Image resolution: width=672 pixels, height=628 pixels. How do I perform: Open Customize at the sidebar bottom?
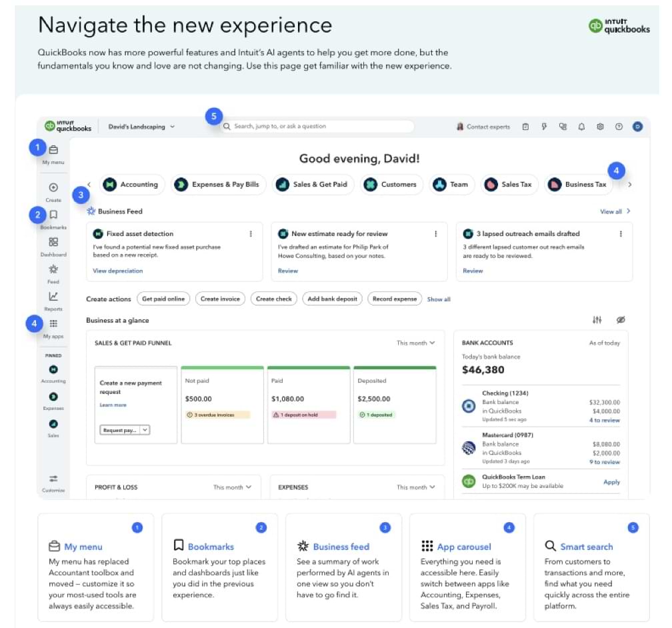pos(53,479)
